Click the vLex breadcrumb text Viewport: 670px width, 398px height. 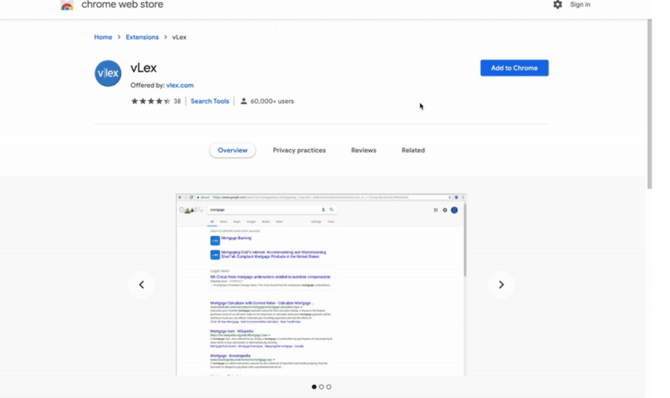coord(179,37)
